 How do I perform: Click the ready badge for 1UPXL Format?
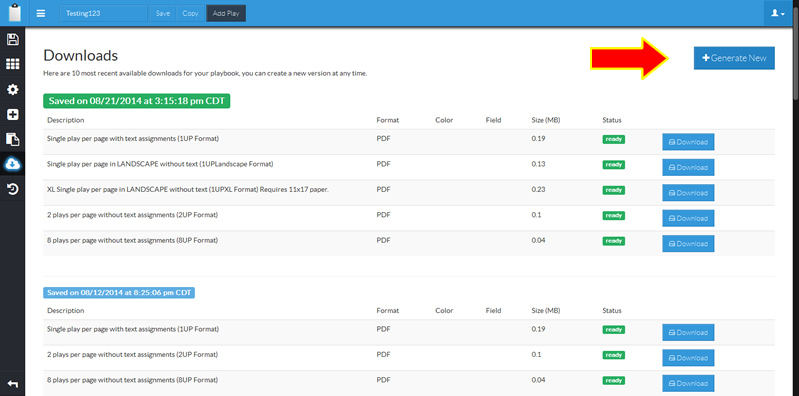click(x=614, y=190)
